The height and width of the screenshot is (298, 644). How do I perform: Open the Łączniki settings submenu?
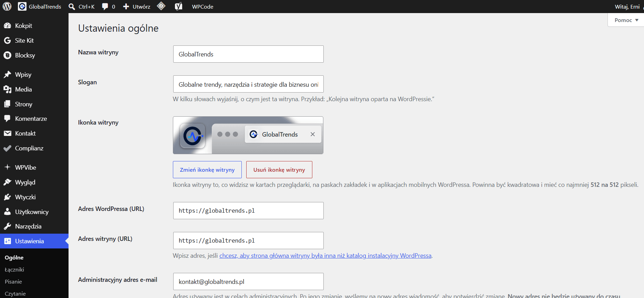coord(14,270)
